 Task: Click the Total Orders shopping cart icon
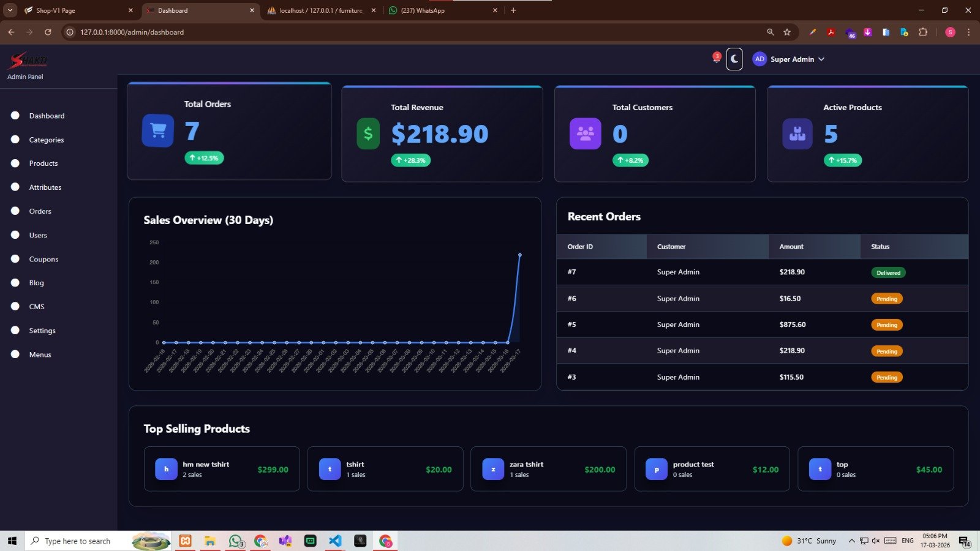[x=158, y=130]
